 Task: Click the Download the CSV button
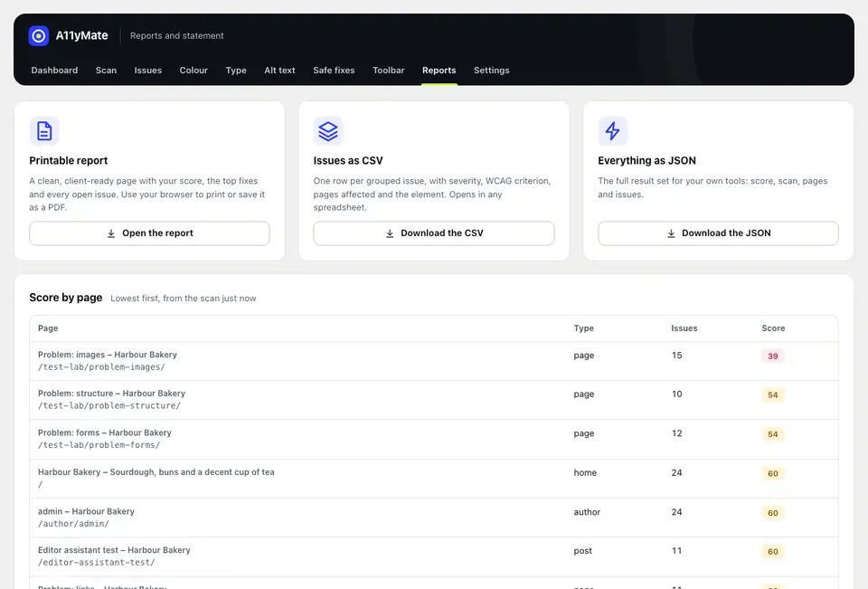pos(434,233)
